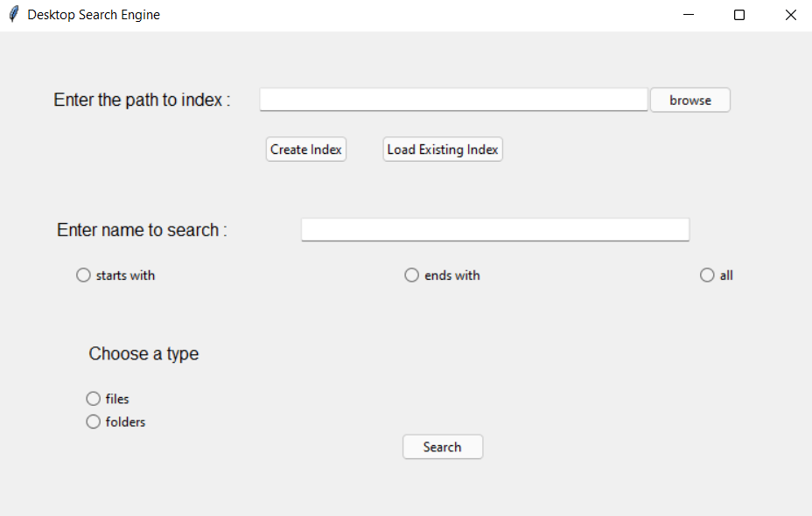
Task: Click the 'Enter the path to index' label
Action: [142, 100]
